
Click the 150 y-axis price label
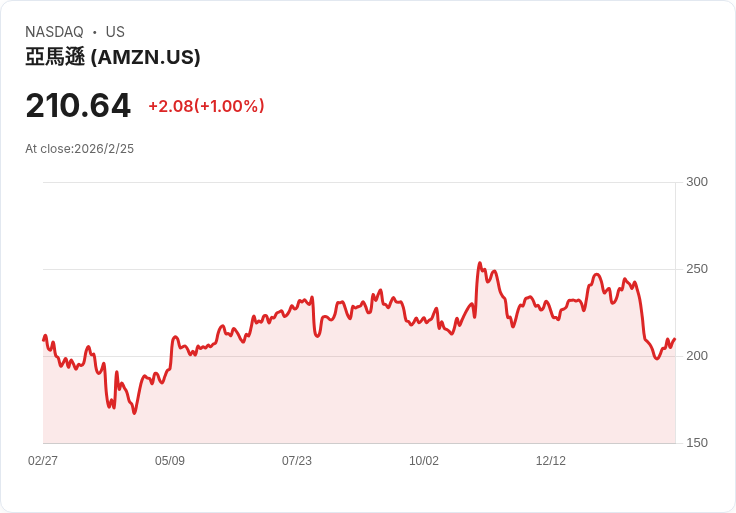coord(697,443)
